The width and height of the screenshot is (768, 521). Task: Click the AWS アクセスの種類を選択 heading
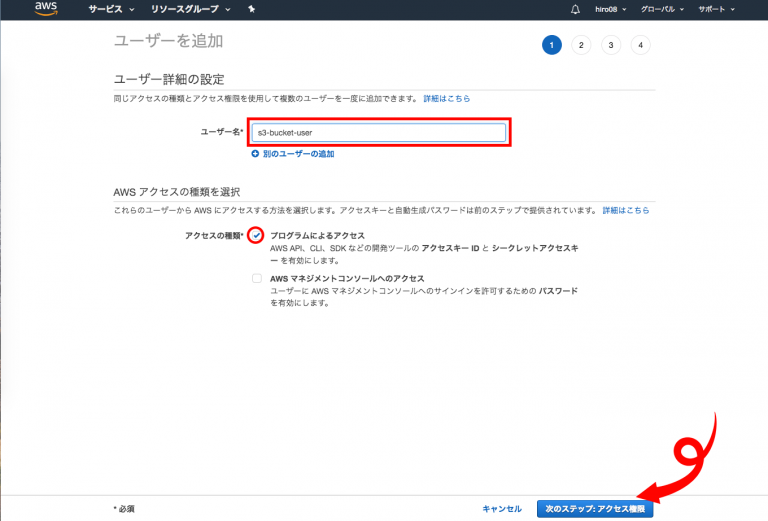pyautogui.click(x=177, y=192)
